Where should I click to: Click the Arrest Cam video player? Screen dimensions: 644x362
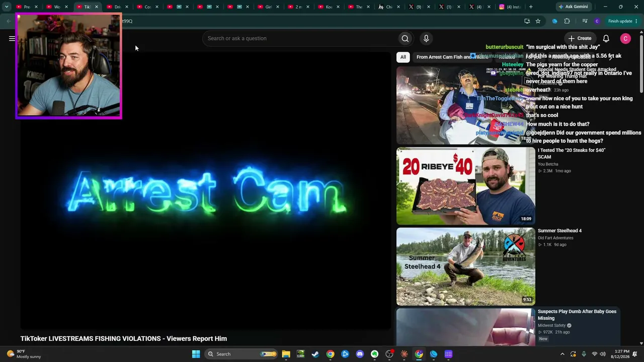click(206, 191)
